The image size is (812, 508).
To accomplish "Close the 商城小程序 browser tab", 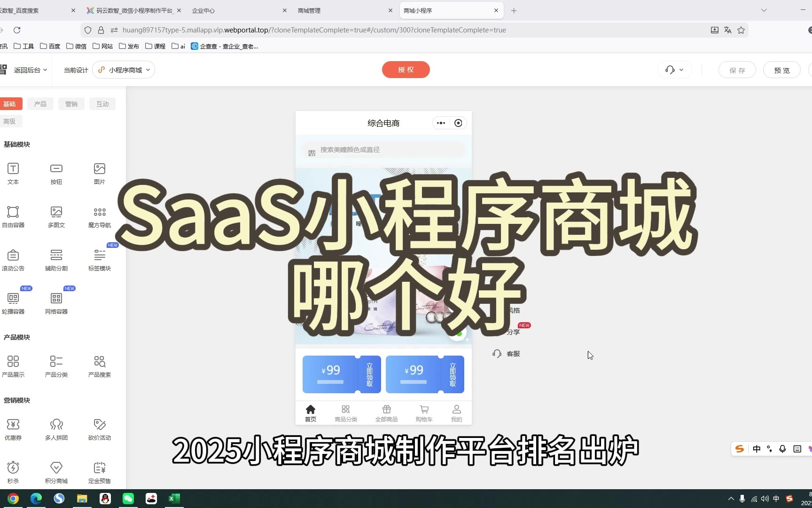I will [x=496, y=10].
